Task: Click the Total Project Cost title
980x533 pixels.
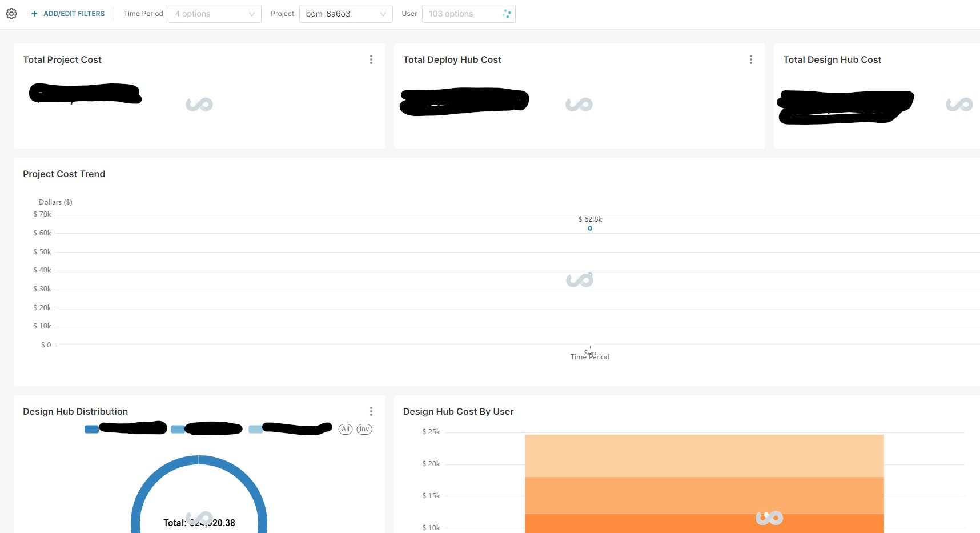Action: coord(62,59)
